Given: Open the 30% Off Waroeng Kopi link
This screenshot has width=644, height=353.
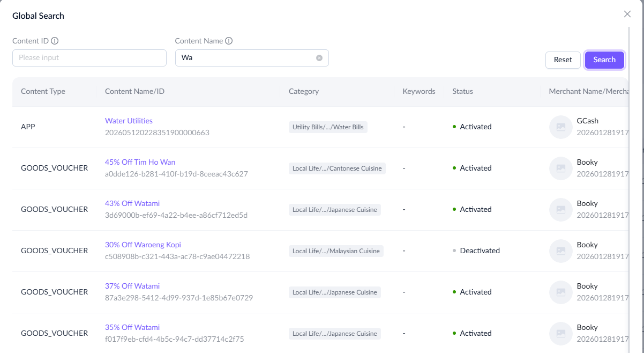Looking at the screenshot, I should [x=143, y=245].
